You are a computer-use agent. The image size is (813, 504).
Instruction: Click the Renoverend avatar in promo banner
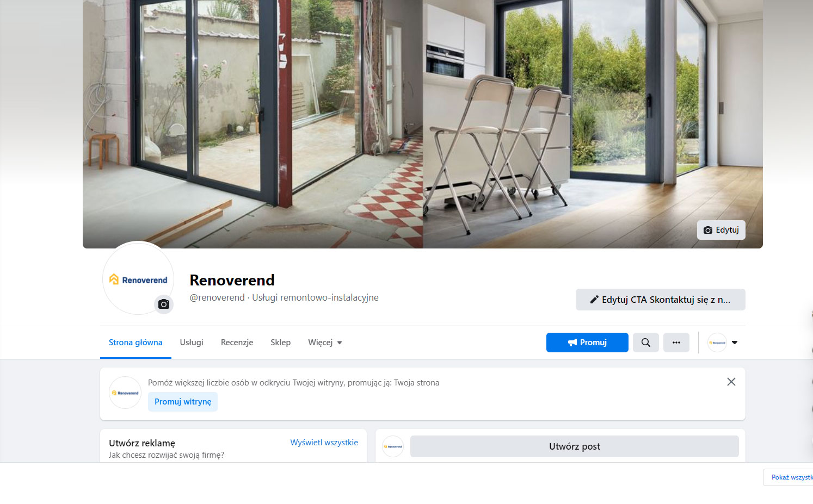[125, 393]
